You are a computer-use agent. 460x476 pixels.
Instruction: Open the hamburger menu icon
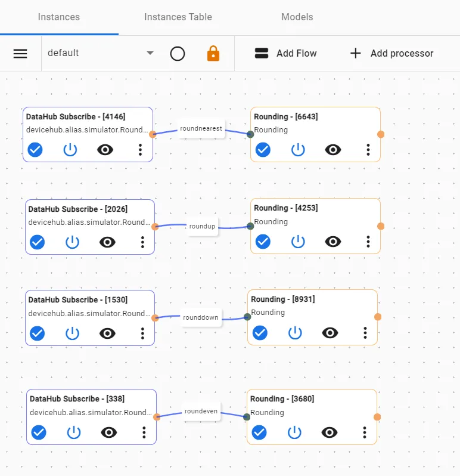click(x=20, y=54)
